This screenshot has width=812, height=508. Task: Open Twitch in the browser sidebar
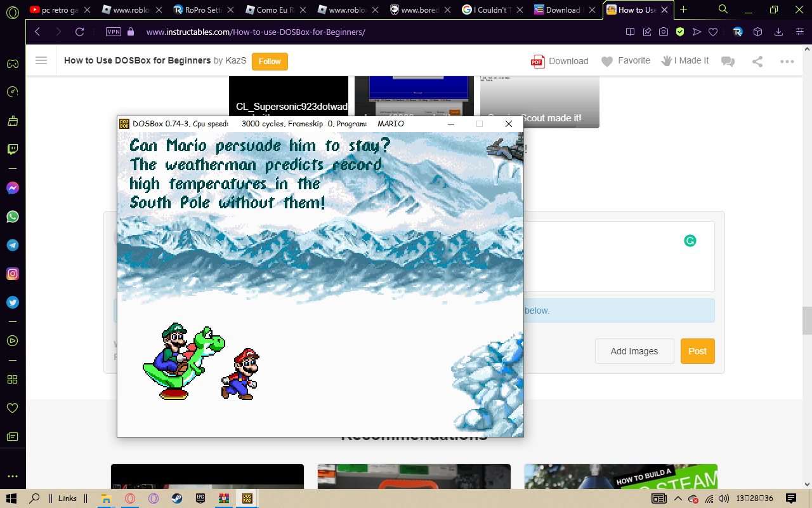(13, 149)
